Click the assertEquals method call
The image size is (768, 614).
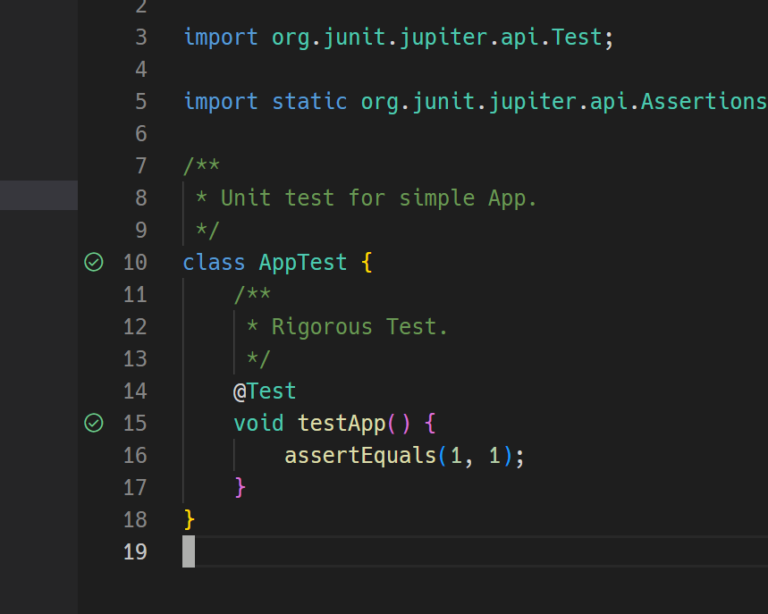(360, 455)
